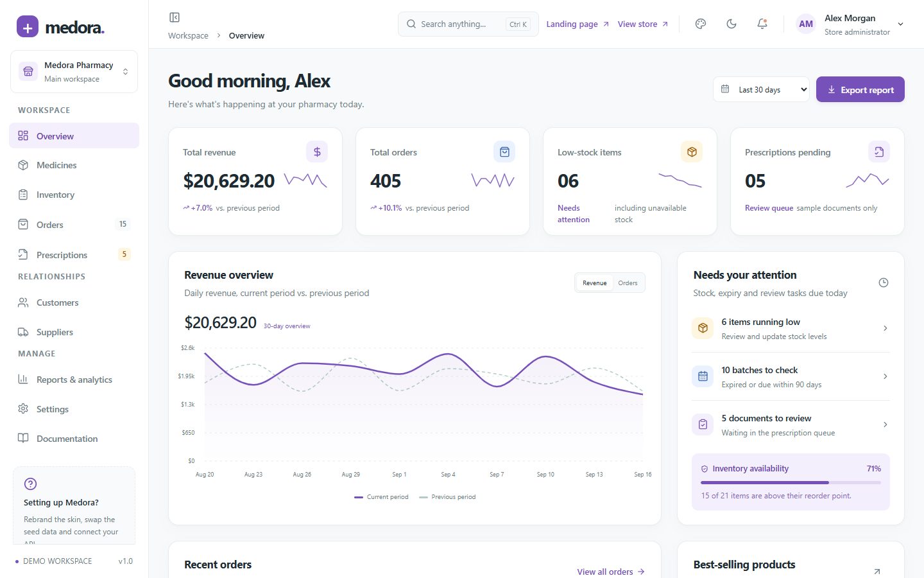Screen dimensions: 924x578
Task: Expand 10 batches to check chevron
Action: point(886,376)
